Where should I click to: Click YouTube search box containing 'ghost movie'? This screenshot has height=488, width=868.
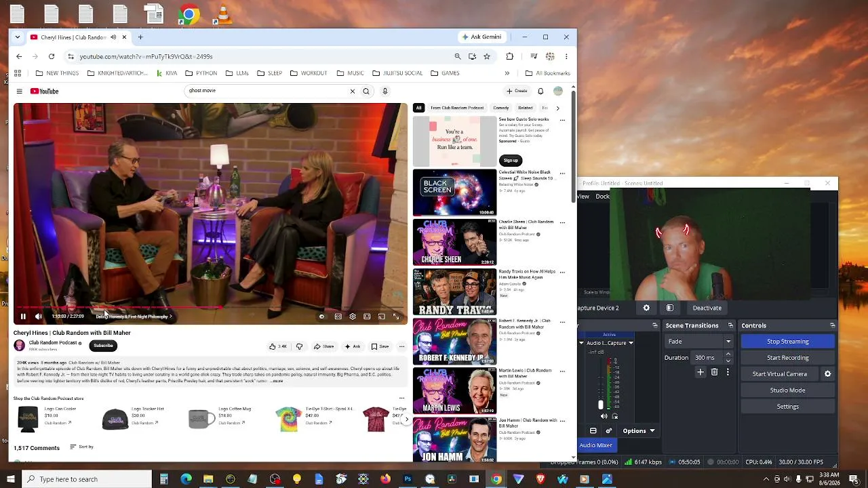[267, 91]
